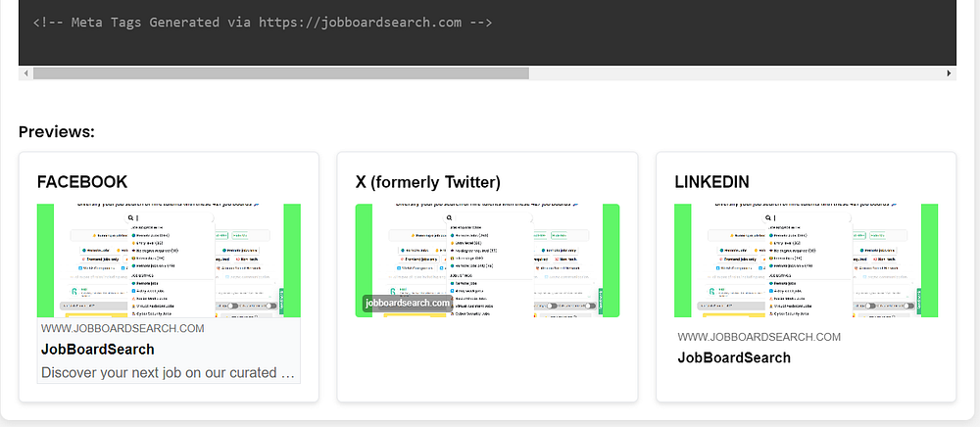Open the Facebook preview image
The height and width of the screenshot is (427, 980).
(x=169, y=261)
